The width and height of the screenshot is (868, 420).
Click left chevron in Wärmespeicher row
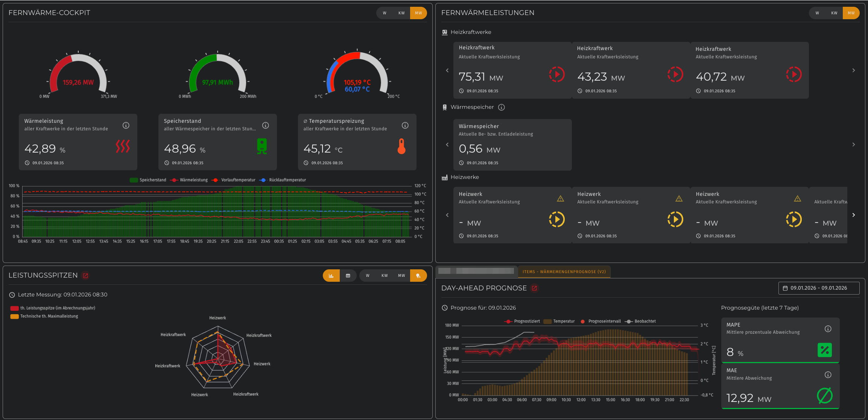(x=447, y=145)
